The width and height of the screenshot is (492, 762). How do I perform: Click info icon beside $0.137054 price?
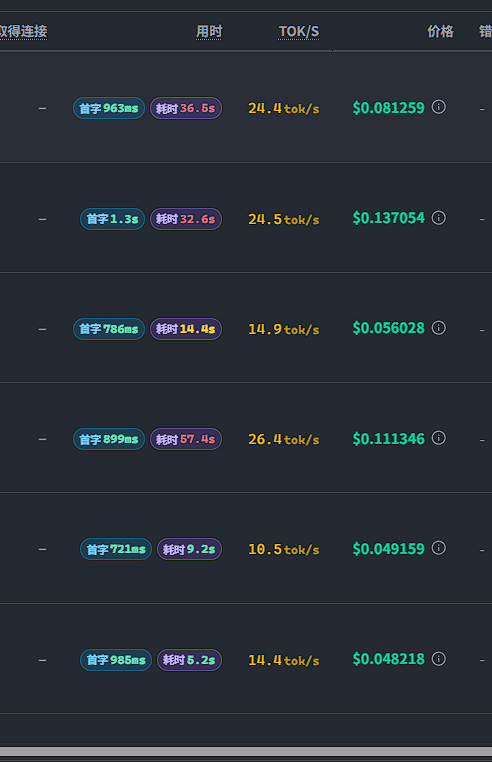pyautogui.click(x=439, y=218)
